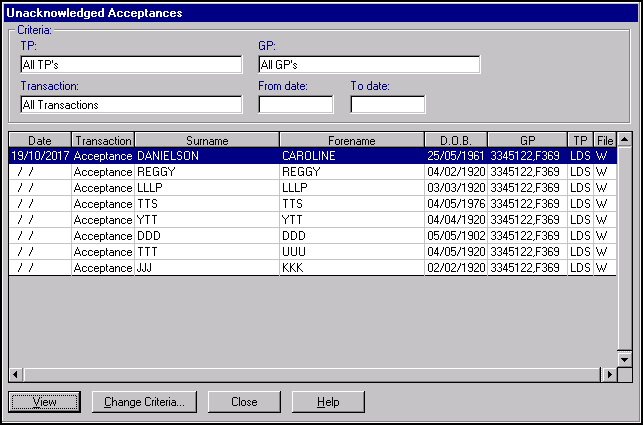
Task: Click the TP criteria field
Action: coord(131,65)
